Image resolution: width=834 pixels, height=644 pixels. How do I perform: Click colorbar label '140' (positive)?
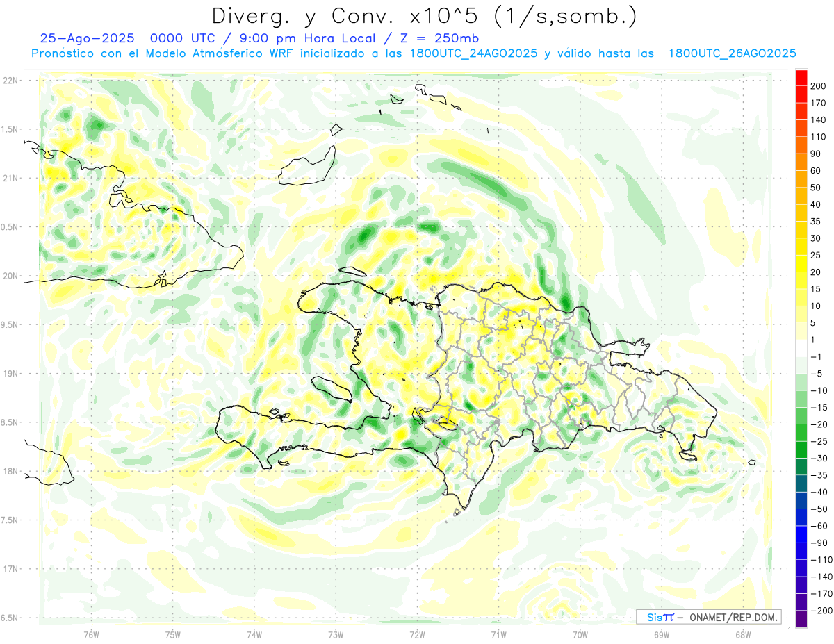coord(819,120)
